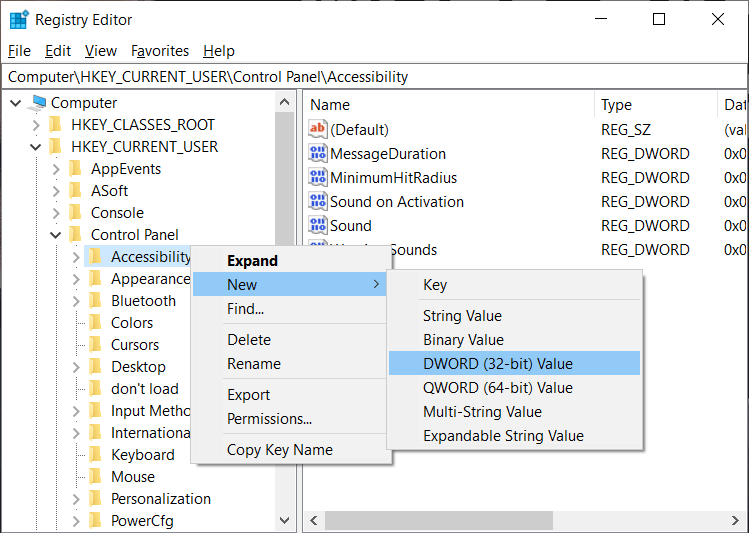Click the Bluetooth folder icon
This screenshot has height=533, width=749.
pyautogui.click(x=96, y=300)
